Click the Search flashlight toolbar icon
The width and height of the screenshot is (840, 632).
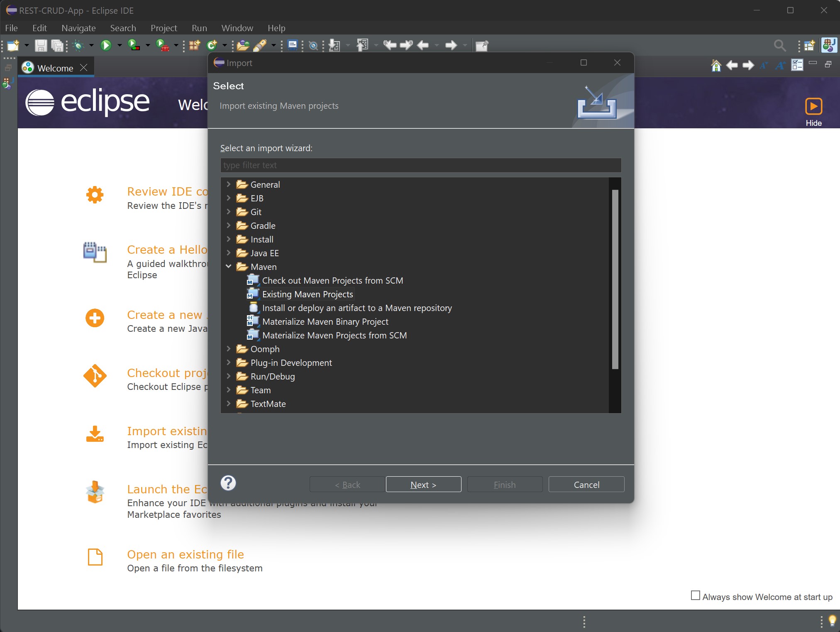260,45
